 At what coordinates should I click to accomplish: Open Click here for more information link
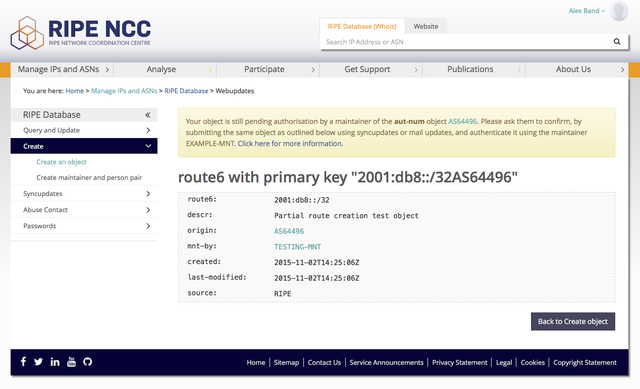click(290, 143)
